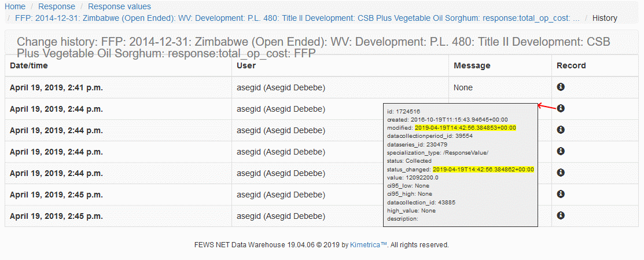Select the Message column header
644x260 pixels.
472,65
